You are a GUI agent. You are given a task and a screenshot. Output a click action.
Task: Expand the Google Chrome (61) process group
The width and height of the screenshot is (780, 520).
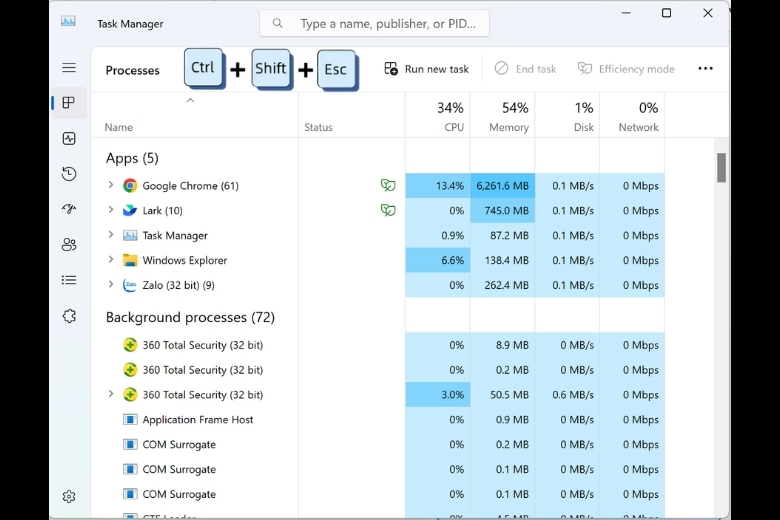(x=110, y=185)
